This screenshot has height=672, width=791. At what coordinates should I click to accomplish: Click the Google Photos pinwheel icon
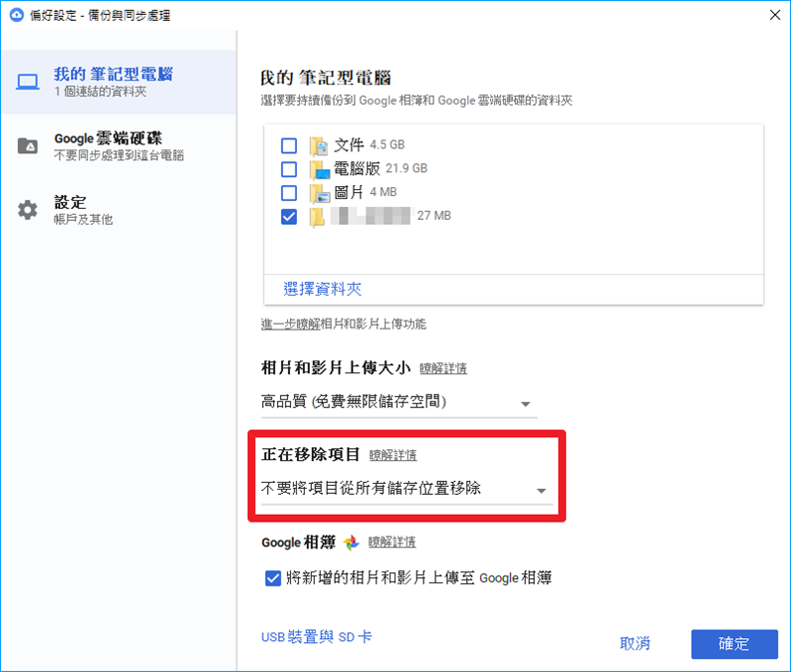coord(351,543)
